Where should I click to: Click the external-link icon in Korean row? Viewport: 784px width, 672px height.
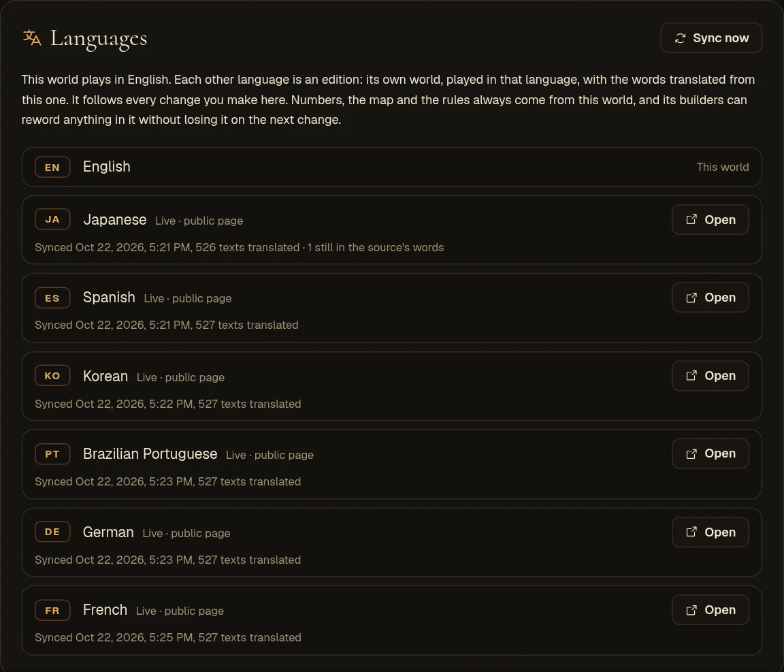click(x=691, y=376)
